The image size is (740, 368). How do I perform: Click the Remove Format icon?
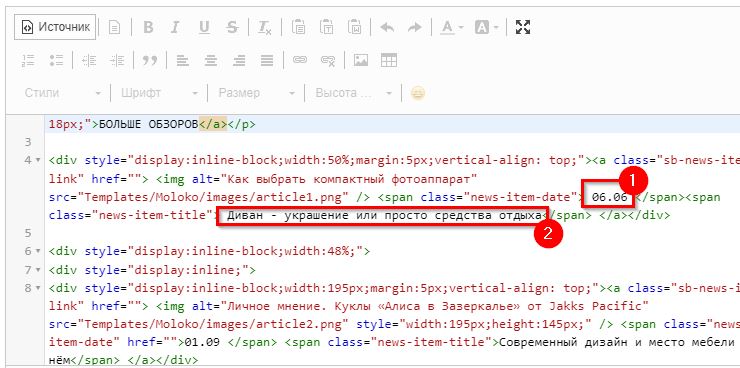click(264, 27)
